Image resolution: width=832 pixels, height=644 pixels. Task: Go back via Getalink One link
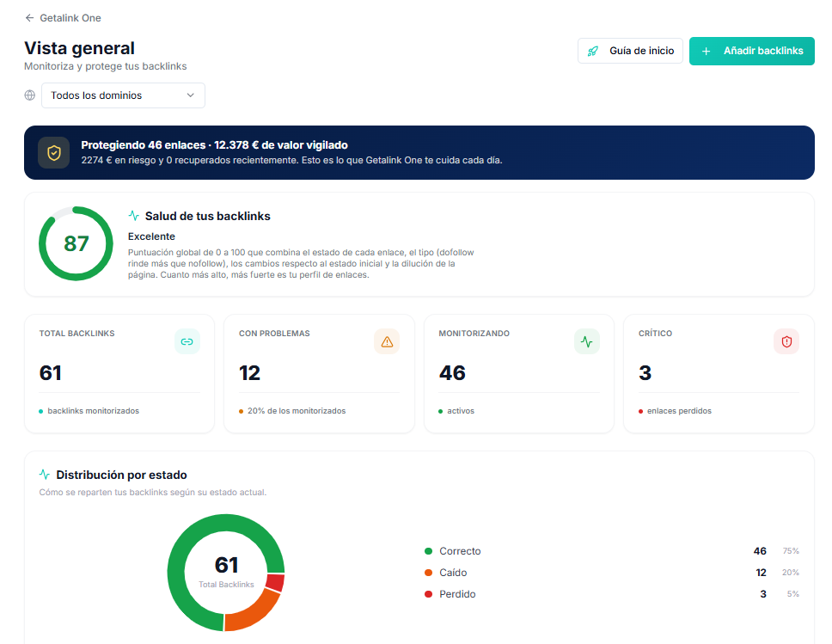point(70,18)
